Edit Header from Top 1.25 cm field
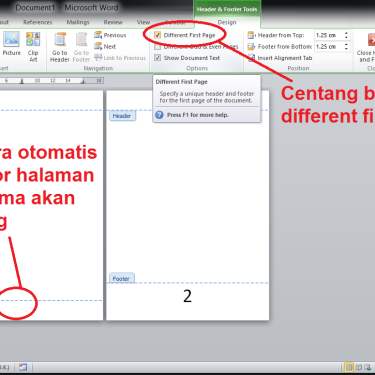 [x=329, y=35]
